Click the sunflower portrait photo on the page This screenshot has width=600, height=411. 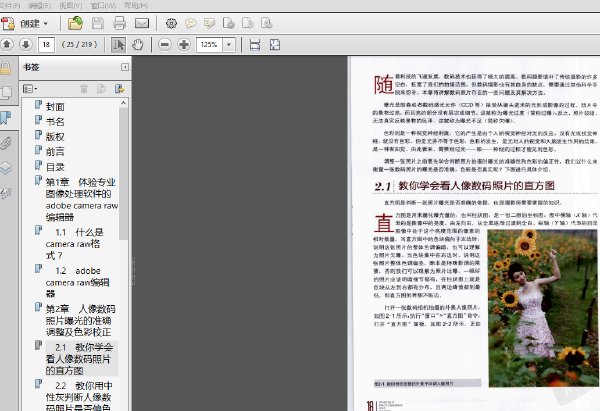[x=543, y=308]
